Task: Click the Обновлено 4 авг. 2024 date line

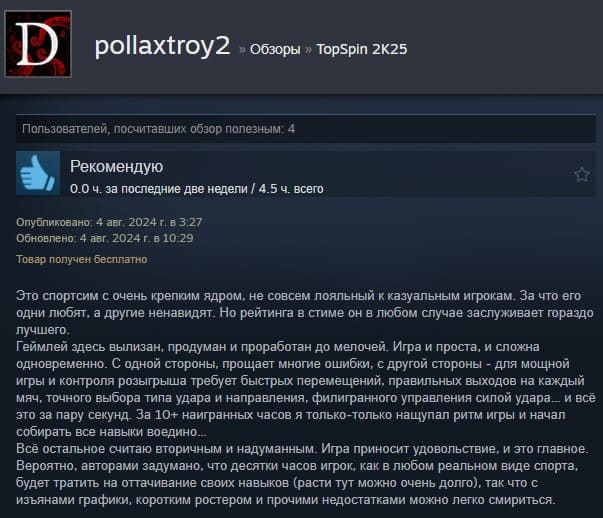Action: click(105, 238)
